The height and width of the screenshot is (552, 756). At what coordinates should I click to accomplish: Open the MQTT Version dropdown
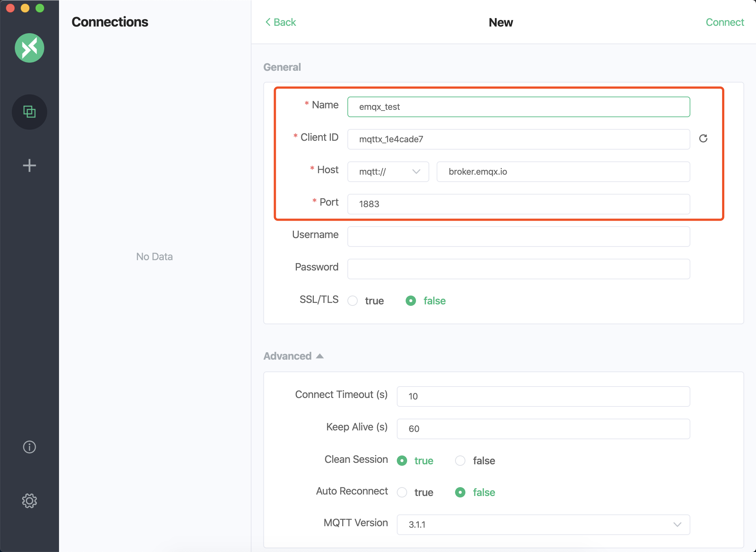coord(543,524)
